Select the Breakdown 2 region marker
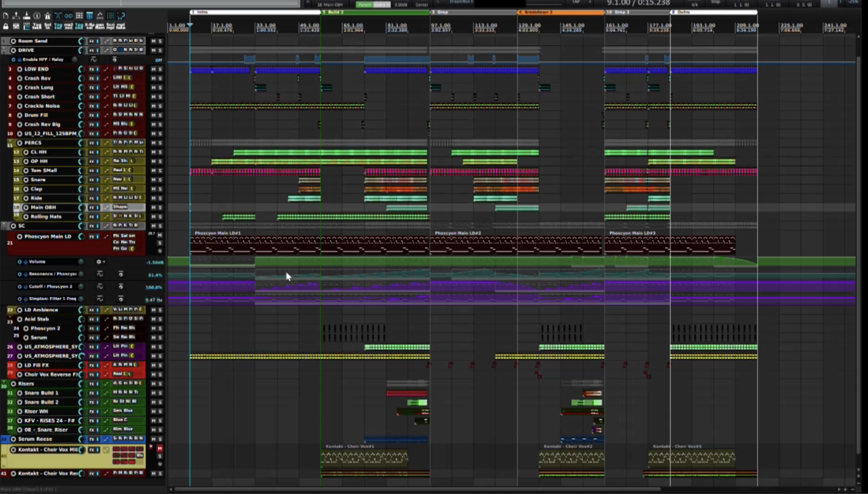868x494 pixels. 561,12
